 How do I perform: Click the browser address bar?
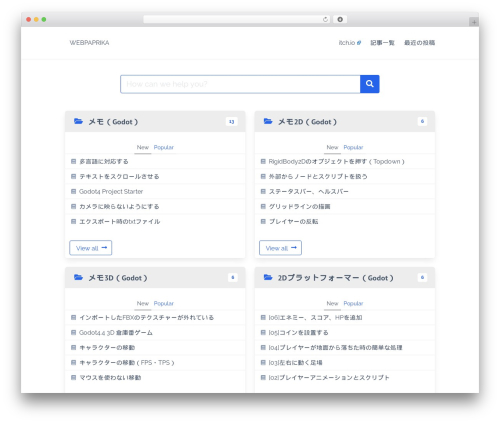point(237,19)
